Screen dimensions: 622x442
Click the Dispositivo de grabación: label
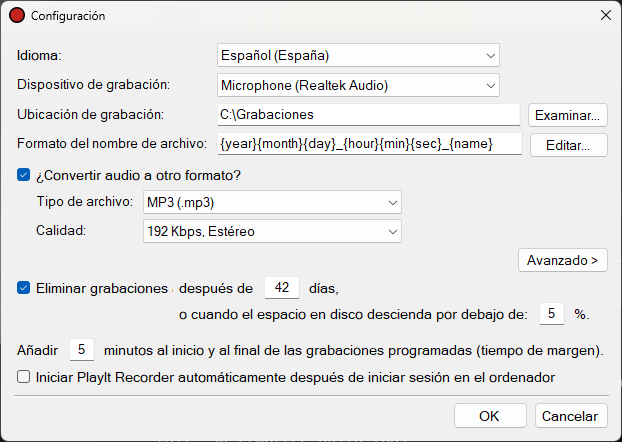(x=93, y=85)
